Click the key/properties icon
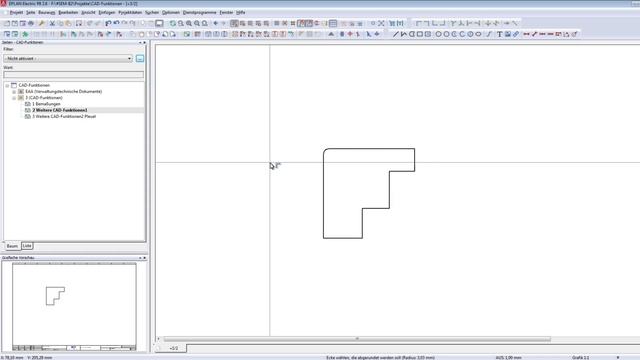The image size is (640, 360). coord(41,23)
